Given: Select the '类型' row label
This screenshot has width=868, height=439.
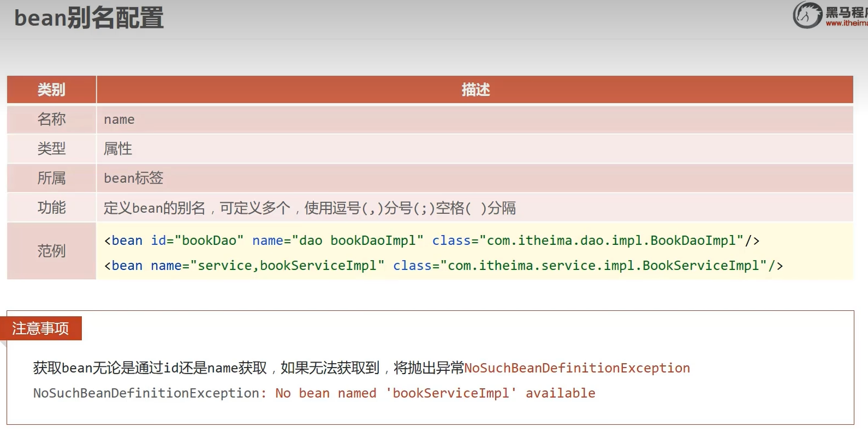Looking at the screenshot, I should click(x=51, y=148).
